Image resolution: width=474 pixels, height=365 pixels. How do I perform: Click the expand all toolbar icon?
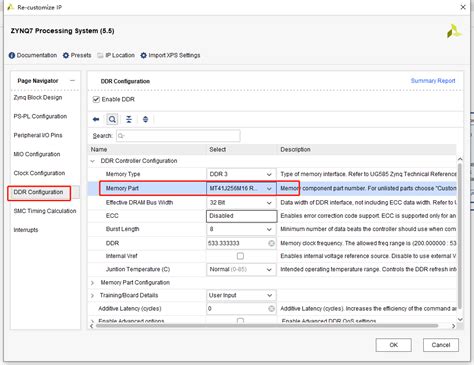click(145, 119)
